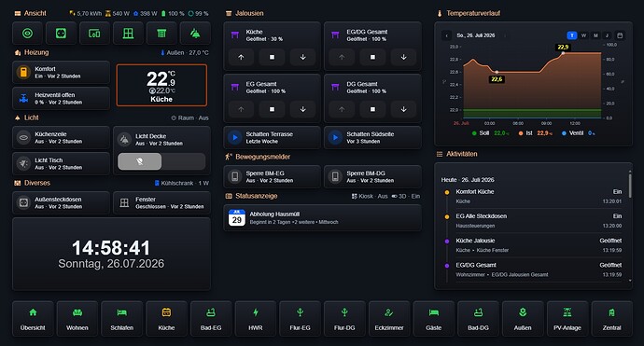Image resolution: width=644 pixels, height=346 pixels.
Task: Click the calendar icon for Abholung Hausmüll
Action: click(x=236, y=217)
